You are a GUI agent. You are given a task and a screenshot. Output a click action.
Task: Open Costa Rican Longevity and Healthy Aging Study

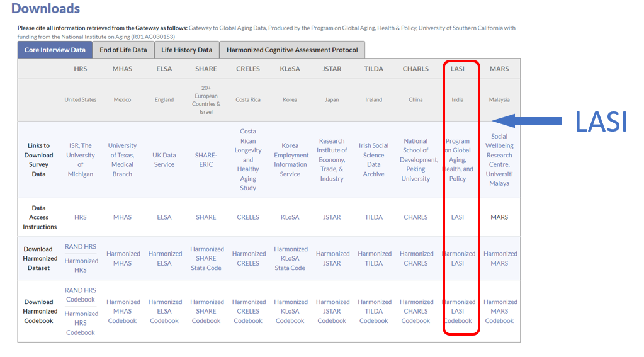point(248,159)
